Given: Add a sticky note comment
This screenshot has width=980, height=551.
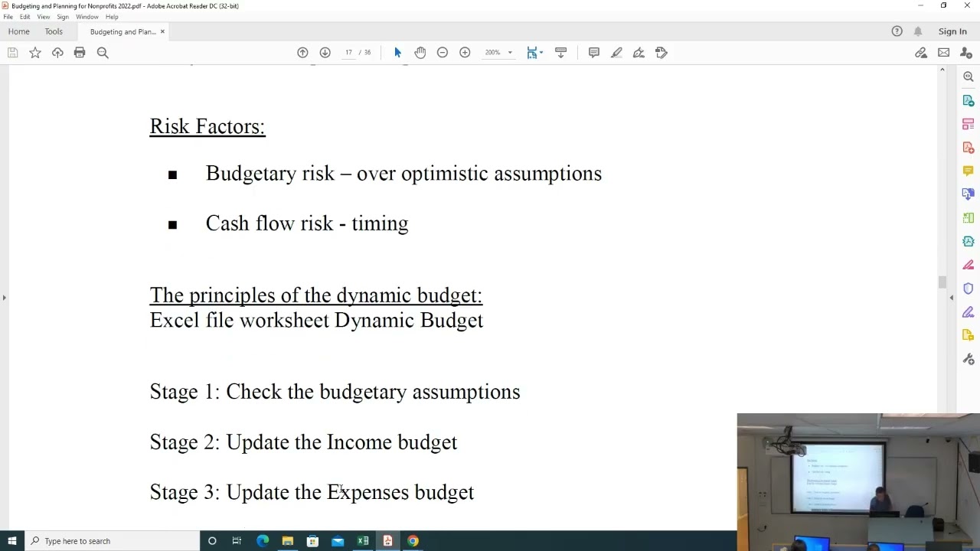Looking at the screenshot, I should coord(593,53).
